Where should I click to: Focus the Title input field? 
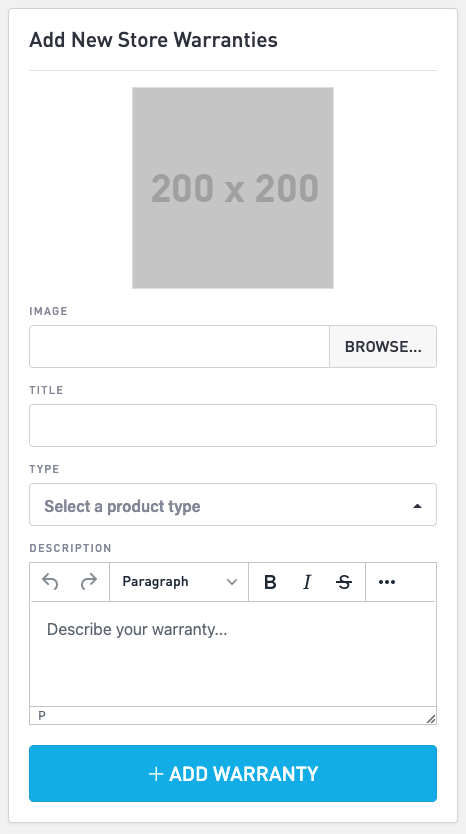tap(233, 426)
